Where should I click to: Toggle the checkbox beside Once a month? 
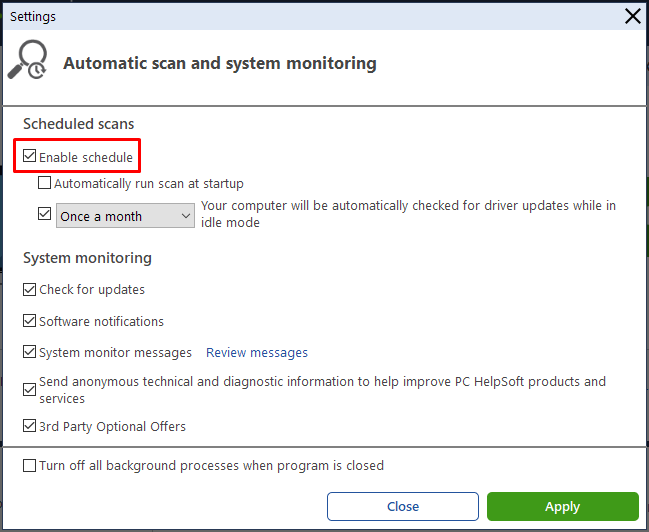point(44,214)
